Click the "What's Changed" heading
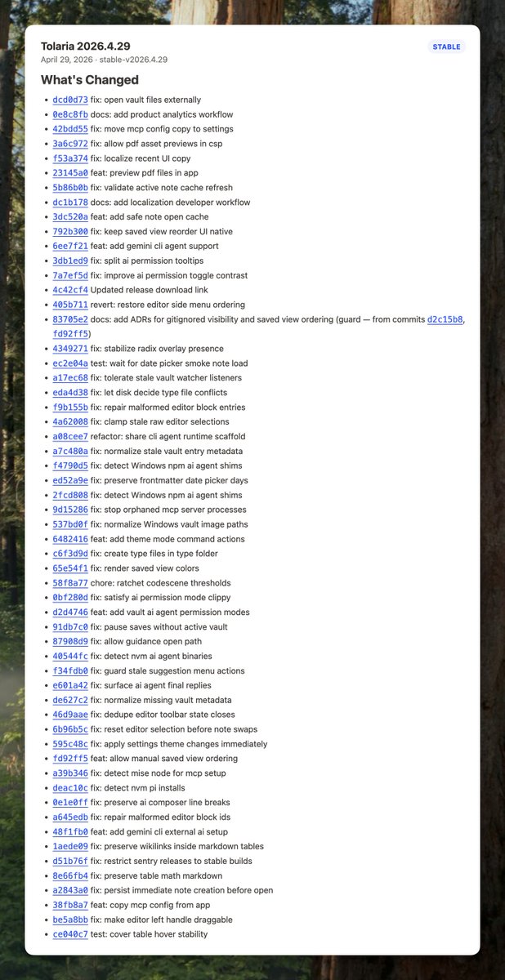505x980 pixels. click(90, 80)
